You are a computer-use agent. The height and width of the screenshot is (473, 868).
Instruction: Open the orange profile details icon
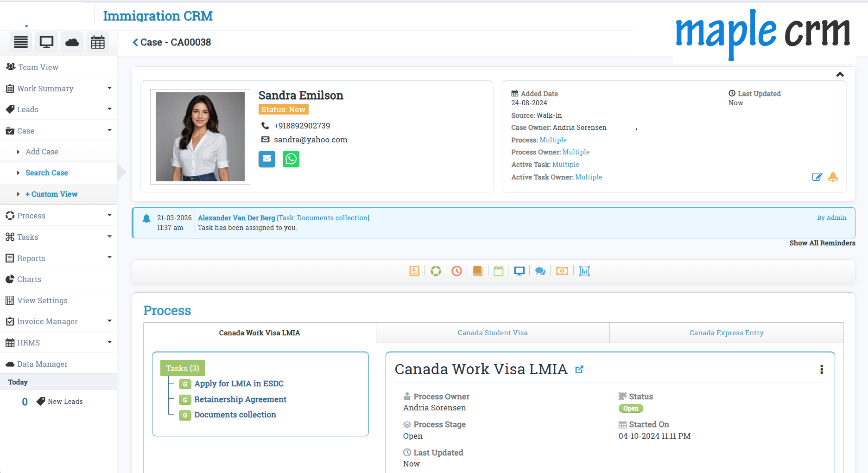[414, 271]
